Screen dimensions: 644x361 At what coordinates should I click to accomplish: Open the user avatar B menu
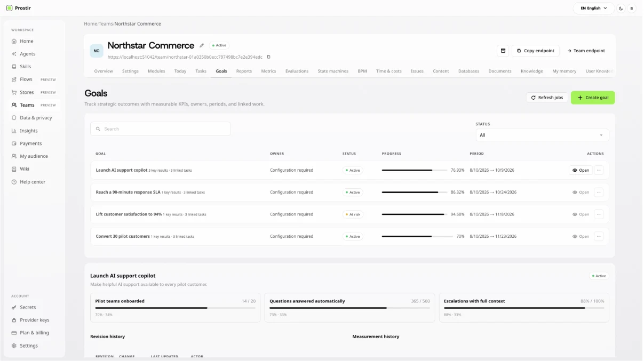click(632, 8)
